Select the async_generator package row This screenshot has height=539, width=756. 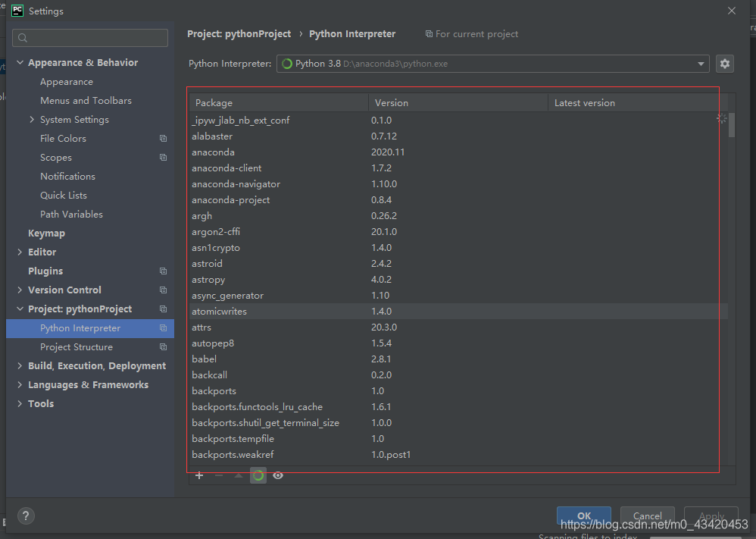(458, 296)
